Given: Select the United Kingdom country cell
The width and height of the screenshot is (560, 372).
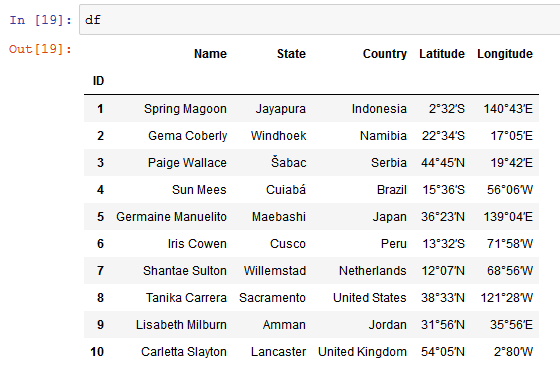Looking at the screenshot, I should pos(362,352).
